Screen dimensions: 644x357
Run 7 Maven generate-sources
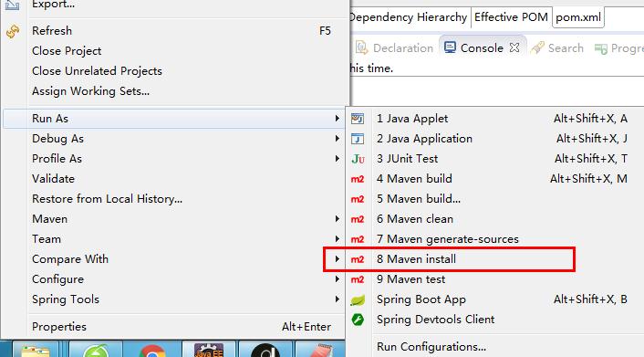click(x=495, y=239)
